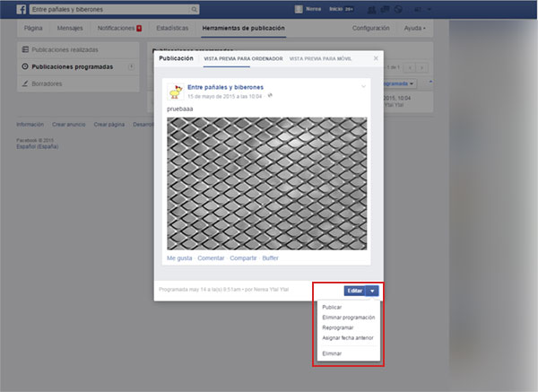
Task: Open the Página tab
Action: tap(33, 28)
